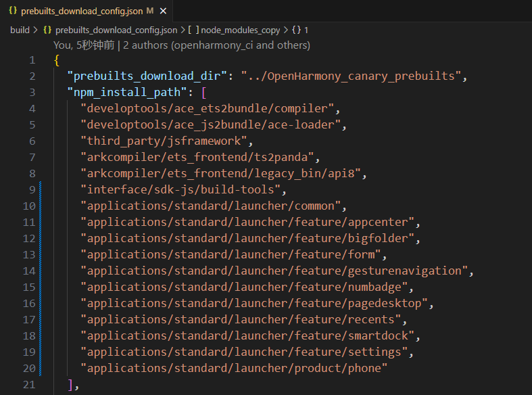Image resolution: width=532 pixels, height=395 pixels.
Task: Click the array bracket icon before node_modules_copy
Action: point(193,30)
